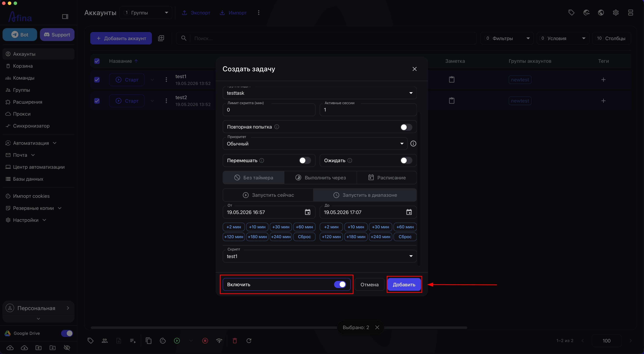Image resolution: width=644 pixels, height=354 pixels.
Task: Click the bulk add accounts icon
Action: click(161, 38)
